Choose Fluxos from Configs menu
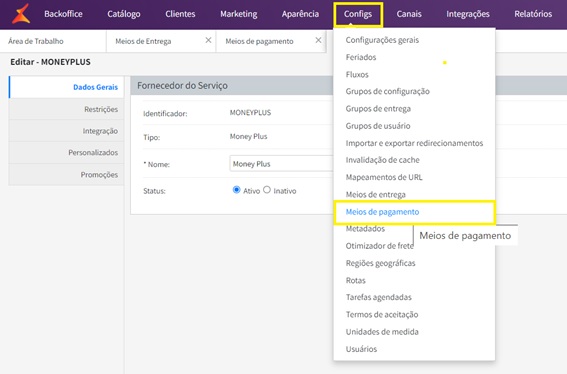 (x=357, y=75)
